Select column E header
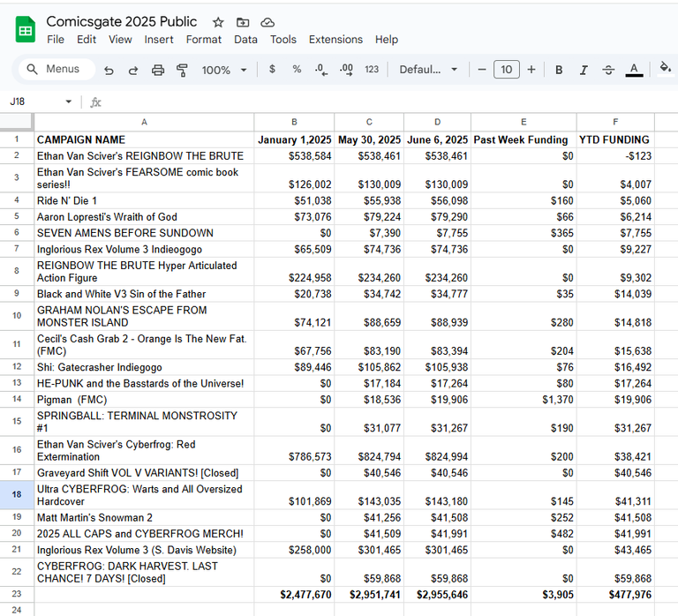The image size is (678, 616). click(x=524, y=122)
